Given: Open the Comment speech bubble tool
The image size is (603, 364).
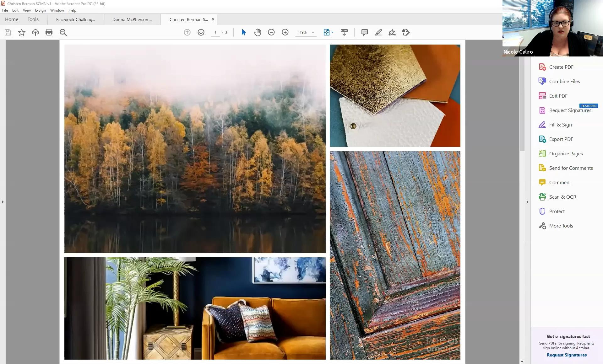Looking at the screenshot, I should point(364,32).
